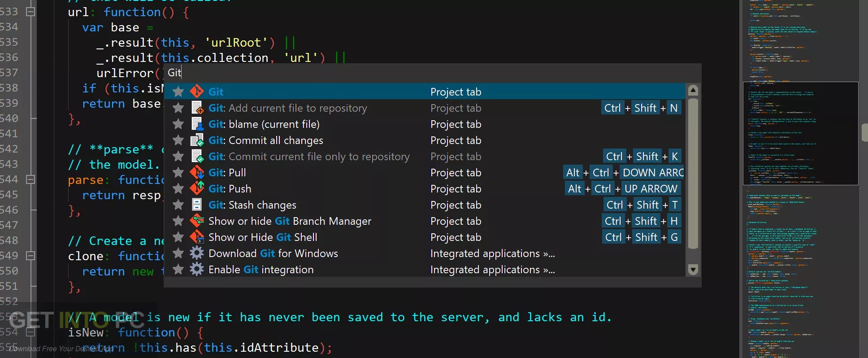Run the 'Git: Push' command from the list
The height and width of the screenshot is (358, 868).
tap(424, 188)
